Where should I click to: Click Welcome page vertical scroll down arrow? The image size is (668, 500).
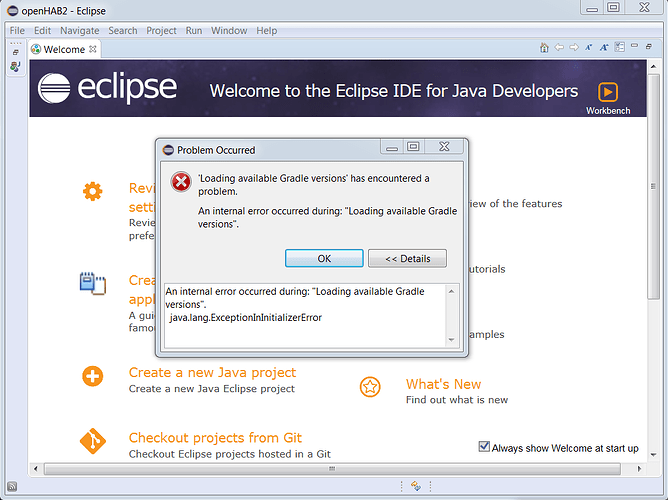click(653, 455)
